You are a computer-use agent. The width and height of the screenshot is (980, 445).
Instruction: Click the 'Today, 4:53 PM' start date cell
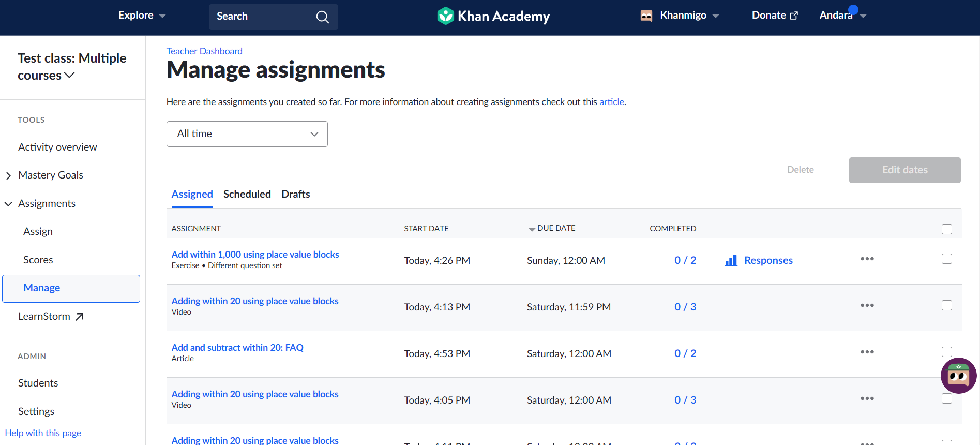[x=437, y=353]
